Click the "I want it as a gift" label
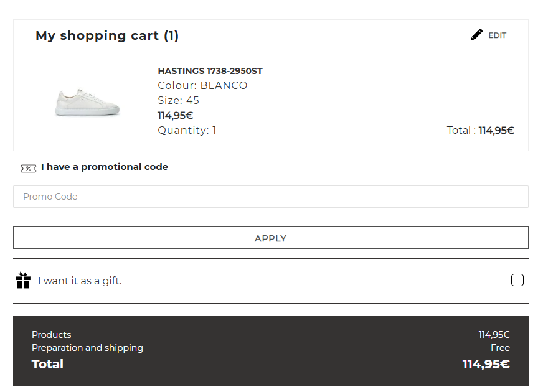The height and width of the screenshot is (392, 543). pos(80,281)
